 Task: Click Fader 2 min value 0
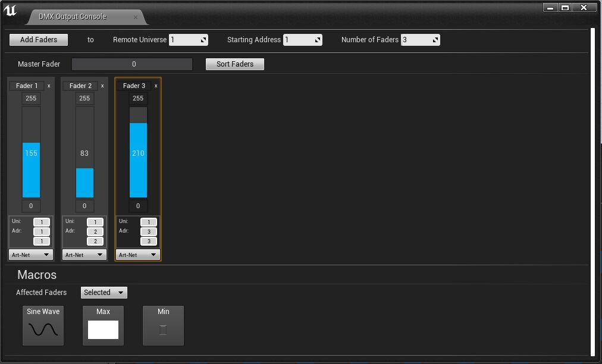(x=84, y=206)
